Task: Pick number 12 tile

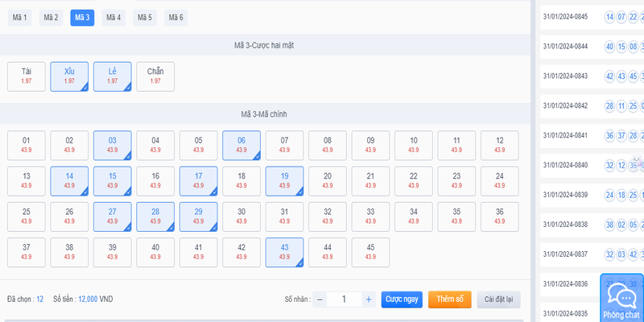Action: pyautogui.click(x=499, y=145)
